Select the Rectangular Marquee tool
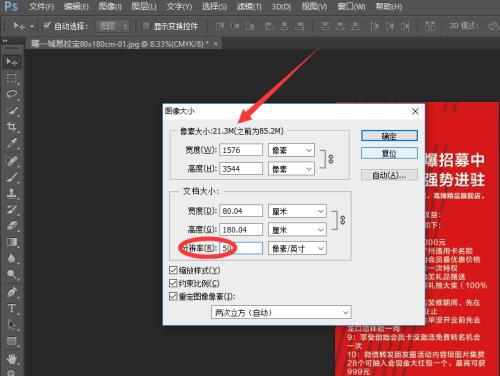This screenshot has height=376, width=500. pos(12,78)
